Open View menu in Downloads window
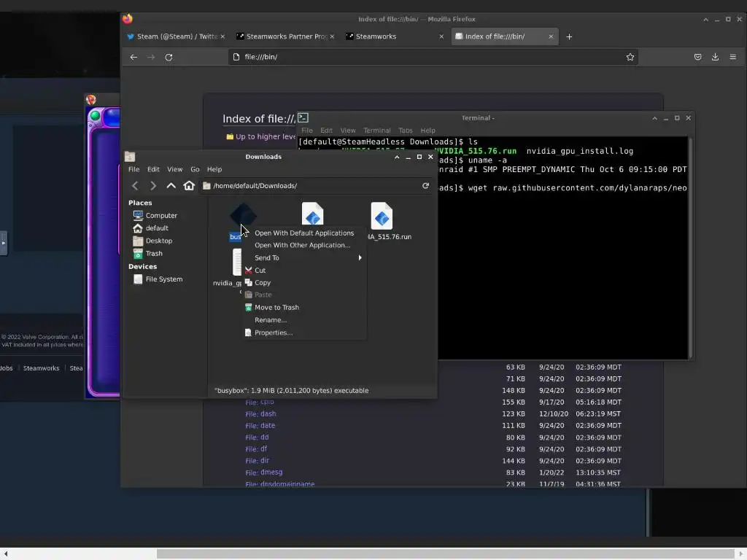This screenshot has width=747, height=560. tap(174, 169)
